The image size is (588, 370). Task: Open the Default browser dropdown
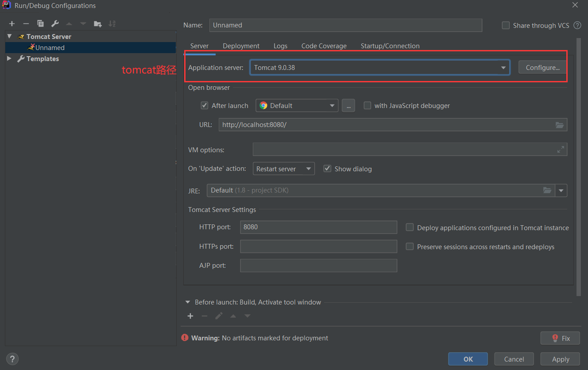pos(297,105)
